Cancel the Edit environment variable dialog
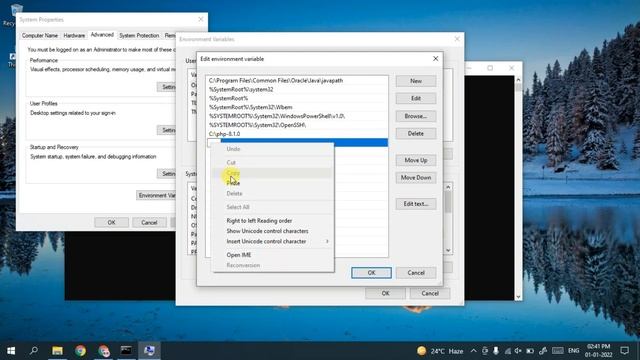Viewport: 640px width, 360px height. click(416, 273)
